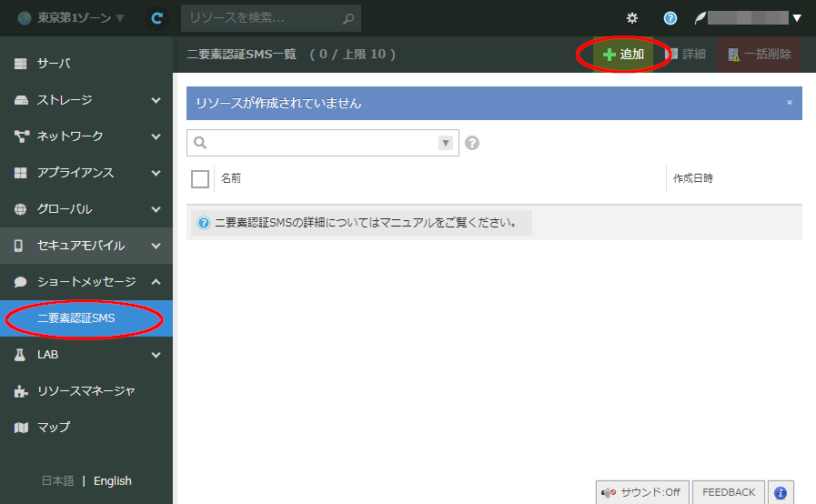
Task: Click the refresh icon beside the zone selector
Action: tap(157, 18)
